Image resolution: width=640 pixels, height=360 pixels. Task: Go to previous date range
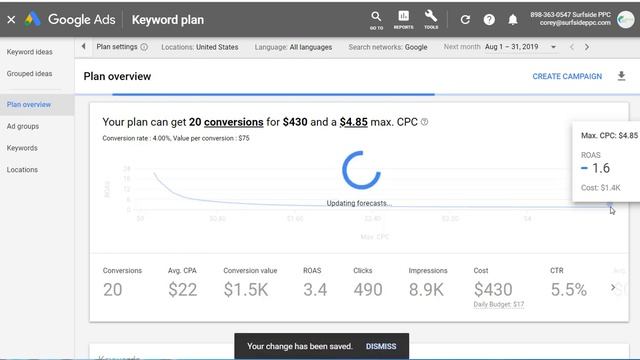(x=571, y=47)
